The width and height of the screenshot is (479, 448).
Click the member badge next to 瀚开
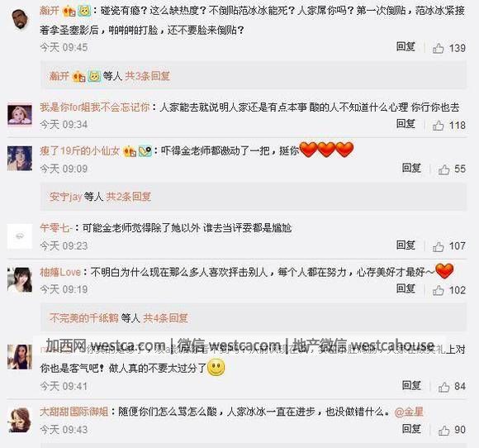tap(69, 12)
